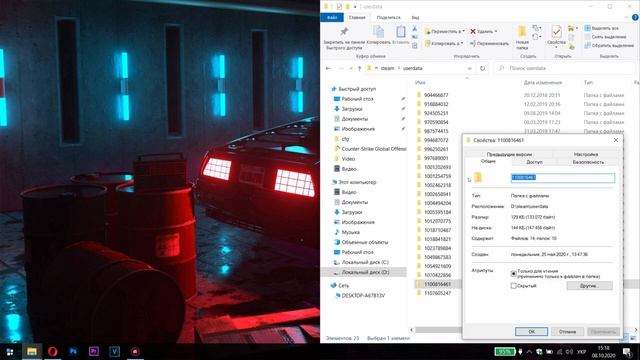The image size is (640, 360).
Task: Open Предыдущие версии tab in Properties
Action: coord(509,154)
